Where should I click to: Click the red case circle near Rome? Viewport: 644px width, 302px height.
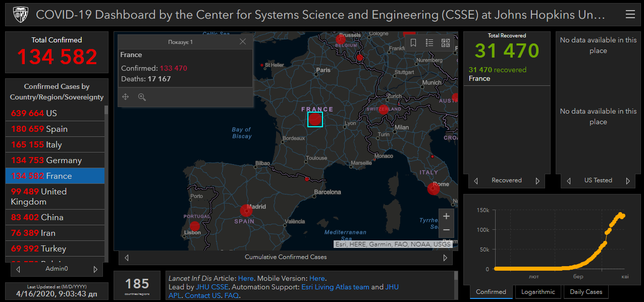click(x=433, y=189)
